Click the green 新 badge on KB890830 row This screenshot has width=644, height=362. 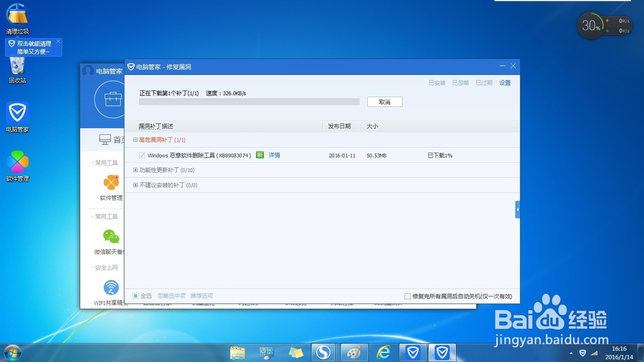[x=260, y=155]
